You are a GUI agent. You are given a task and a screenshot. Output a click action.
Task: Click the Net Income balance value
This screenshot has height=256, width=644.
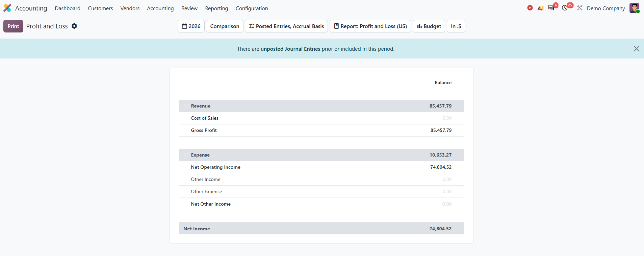tap(440, 229)
